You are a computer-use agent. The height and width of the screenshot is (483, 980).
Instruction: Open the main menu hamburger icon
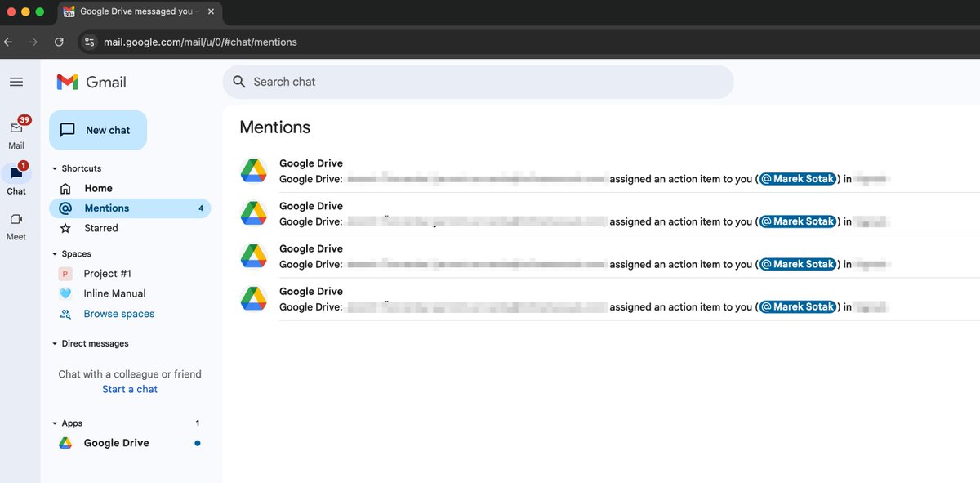point(16,82)
